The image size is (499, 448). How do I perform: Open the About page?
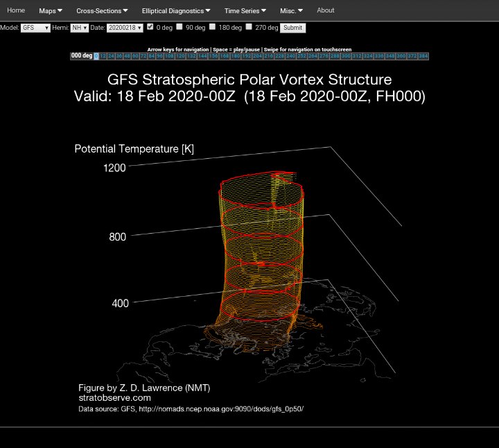pos(325,10)
